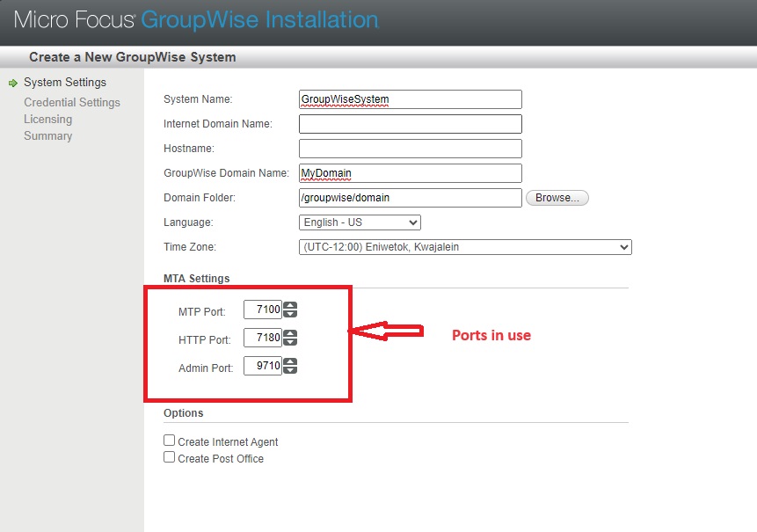Click the MTP Port decrement arrow
The image size is (757, 532).
click(x=290, y=314)
